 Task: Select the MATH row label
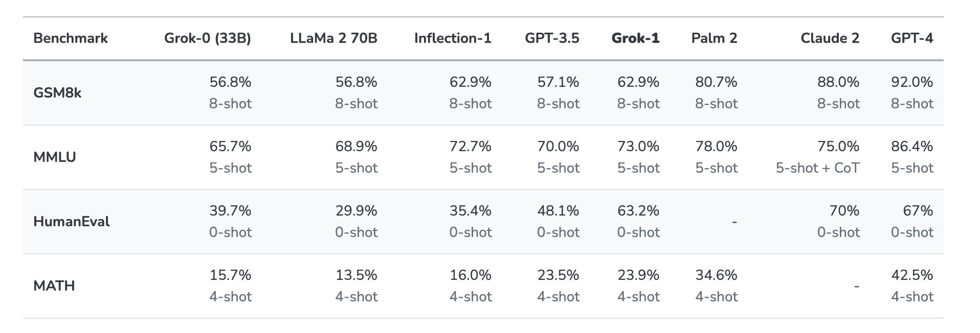coord(54,286)
